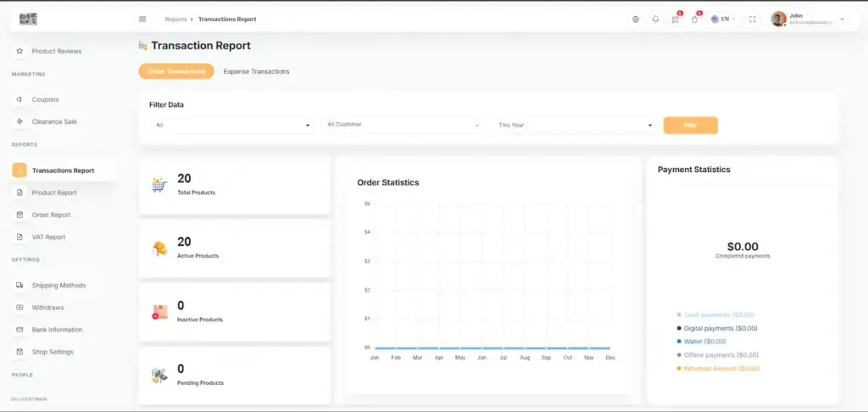Open the 'All' filter dropdown
Viewport: 868px width, 412px height.
point(231,125)
